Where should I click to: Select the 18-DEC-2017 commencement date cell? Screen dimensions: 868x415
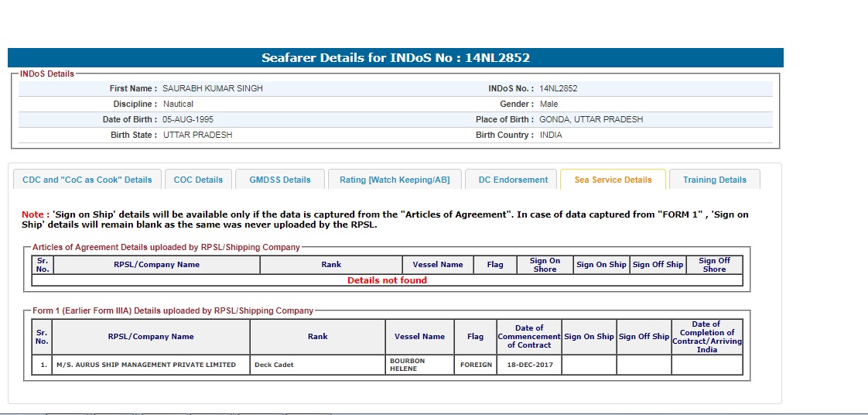(x=529, y=365)
